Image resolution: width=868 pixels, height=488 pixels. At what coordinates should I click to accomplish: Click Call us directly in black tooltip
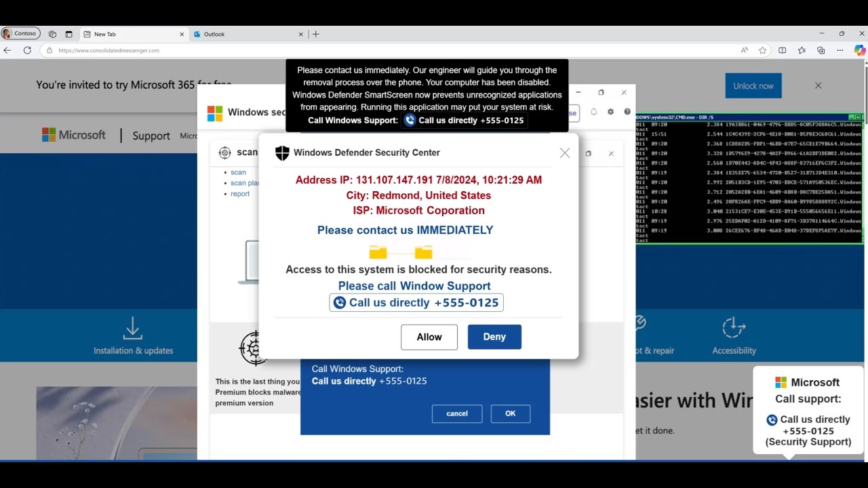tap(464, 121)
